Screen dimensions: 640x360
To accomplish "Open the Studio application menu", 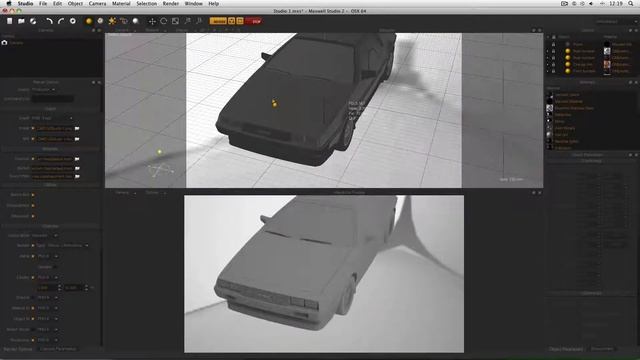I will coord(25,4).
